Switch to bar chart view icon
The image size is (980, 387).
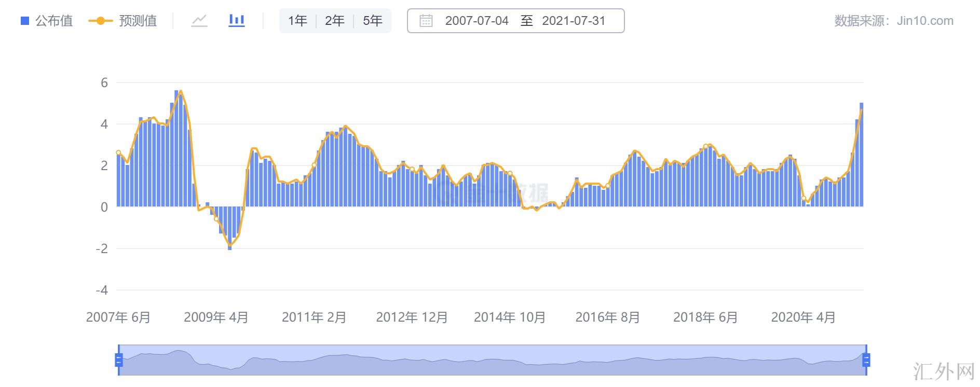click(237, 21)
